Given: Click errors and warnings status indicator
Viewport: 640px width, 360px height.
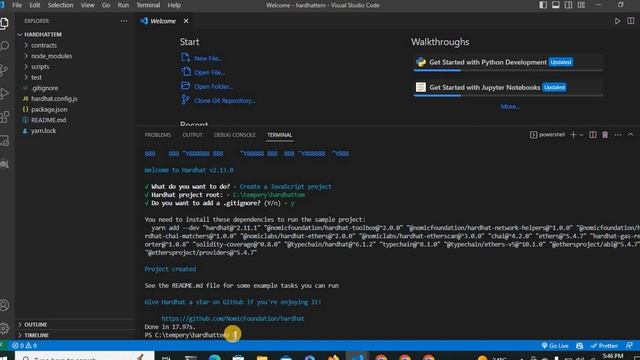Looking at the screenshot, I should click(24, 345).
